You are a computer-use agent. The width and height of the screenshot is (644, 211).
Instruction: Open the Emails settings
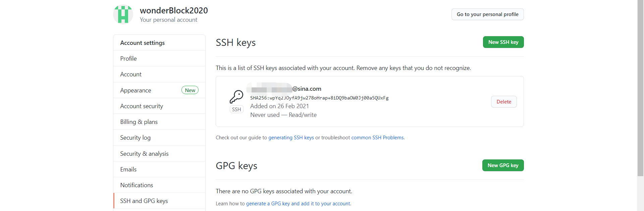click(x=128, y=169)
